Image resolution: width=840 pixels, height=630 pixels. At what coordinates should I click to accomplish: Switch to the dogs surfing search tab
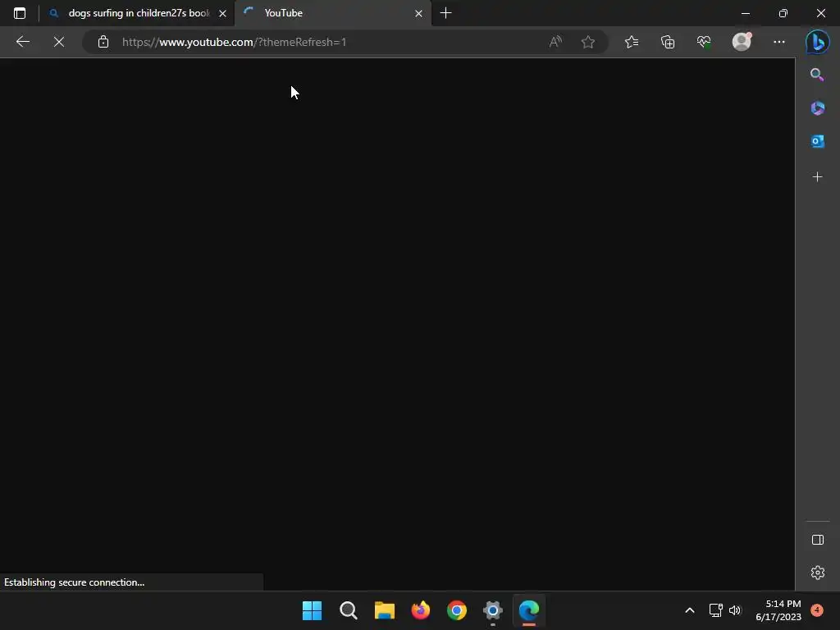click(x=138, y=13)
